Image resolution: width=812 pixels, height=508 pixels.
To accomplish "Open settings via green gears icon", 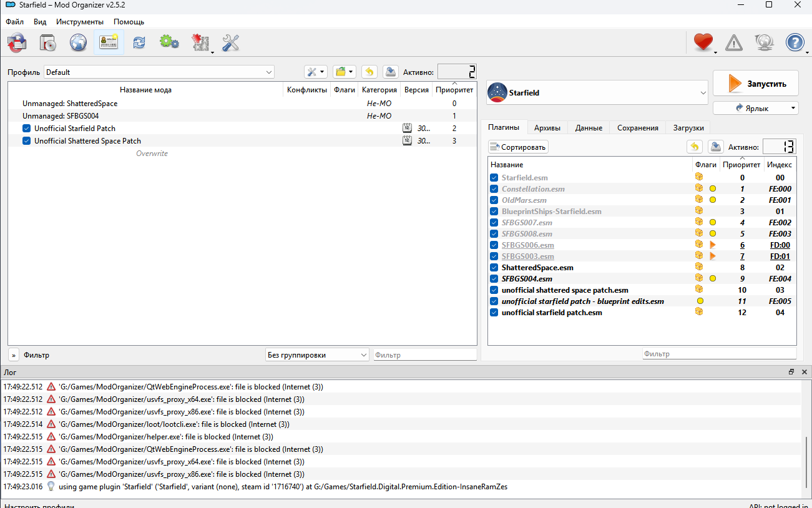I will (169, 42).
